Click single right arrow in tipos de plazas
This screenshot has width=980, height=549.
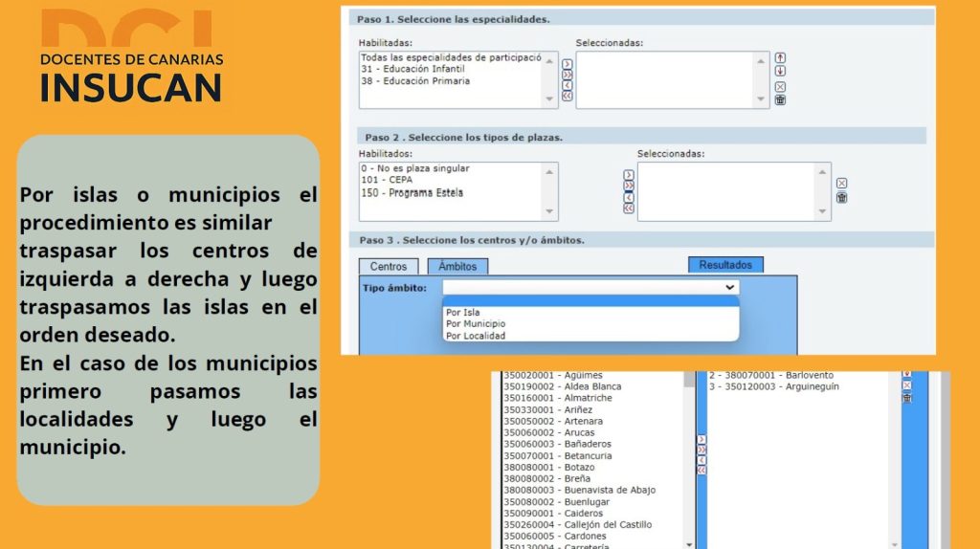[629, 175]
